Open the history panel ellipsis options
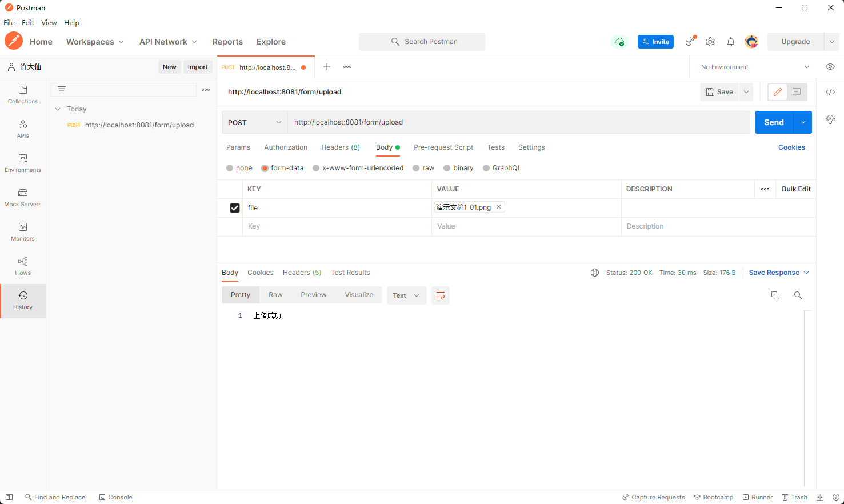Image resolution: width=844 pixels, height=504 pixels. [206, 90]
